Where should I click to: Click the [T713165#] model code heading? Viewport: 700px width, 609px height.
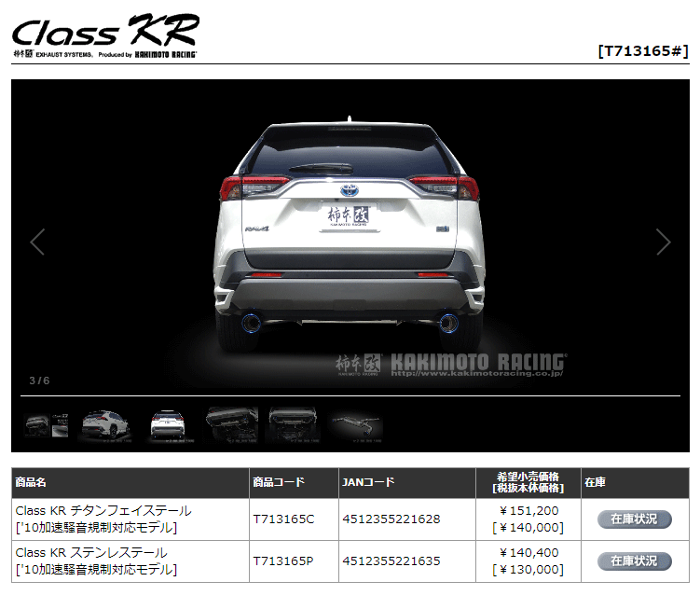pos(643,50)
